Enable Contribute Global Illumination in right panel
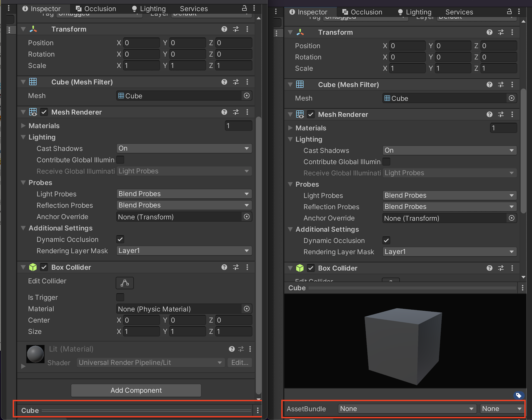Screen dimensions: 532x420 click(x=386, y=162)
